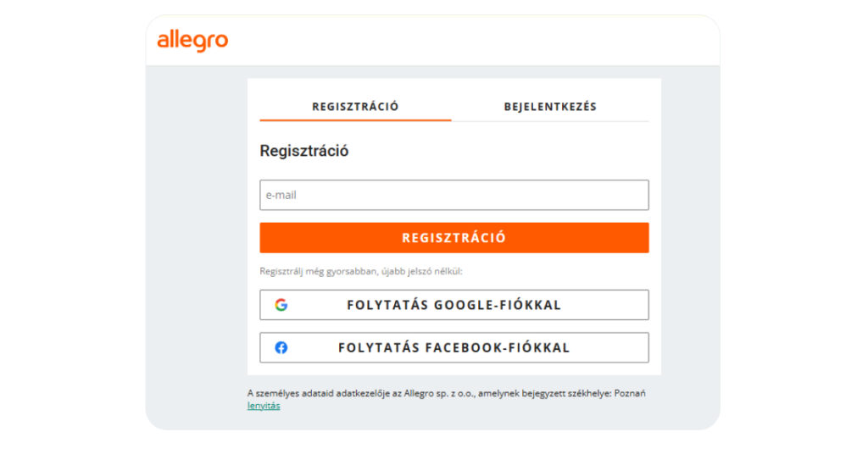
Task: Click the Regisztráció heading text
Action: pyautogui.click(x=303, y=152)
